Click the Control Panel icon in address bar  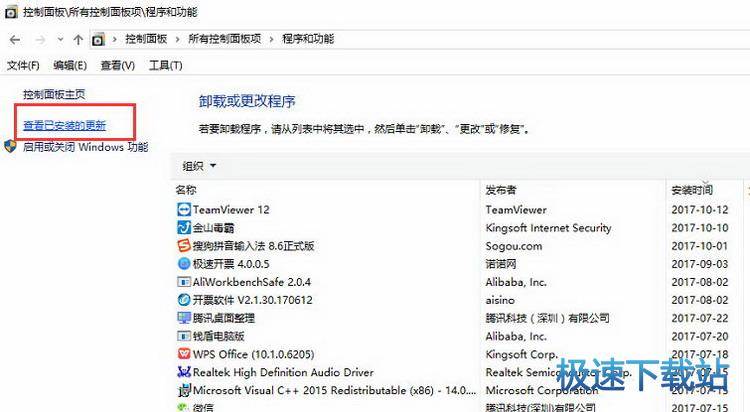[x=98, y=40]
